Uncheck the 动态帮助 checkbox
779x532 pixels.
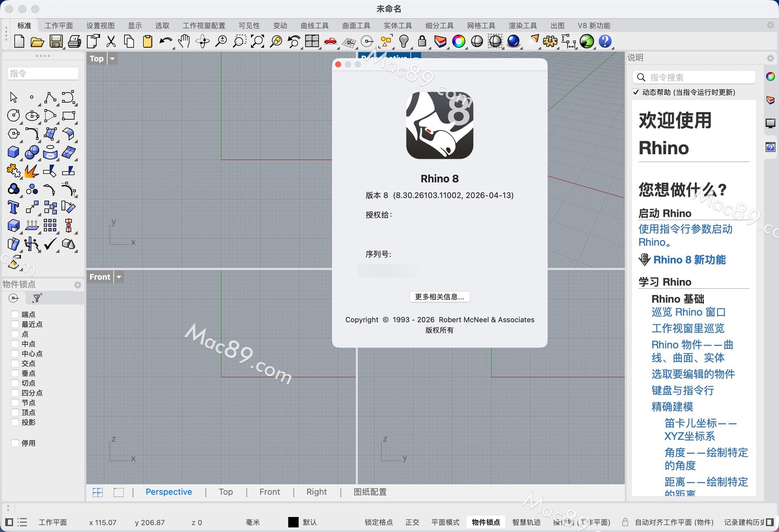[x=636, y=92]
